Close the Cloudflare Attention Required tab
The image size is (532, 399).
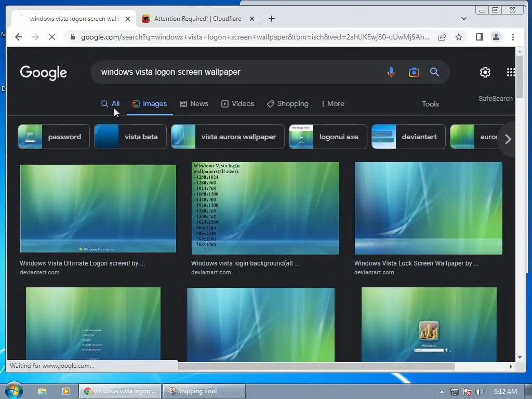[252, 19]
